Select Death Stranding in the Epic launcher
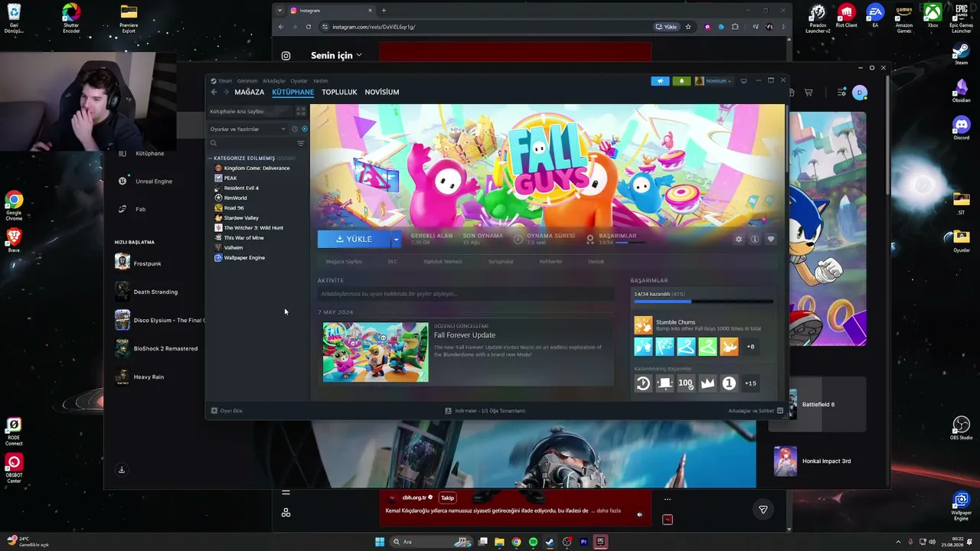Viewport: 980px width, 551px height. pos(146,292)
